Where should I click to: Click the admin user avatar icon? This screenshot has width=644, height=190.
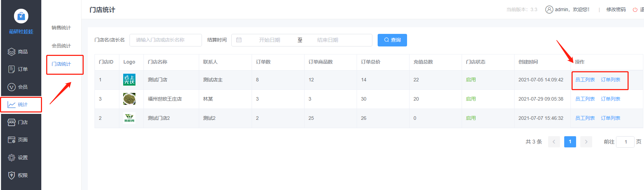click(549, 9)
